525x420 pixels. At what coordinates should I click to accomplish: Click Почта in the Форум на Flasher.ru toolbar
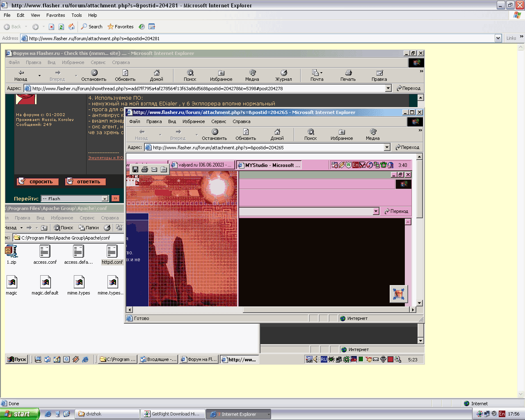click(317, 75)
